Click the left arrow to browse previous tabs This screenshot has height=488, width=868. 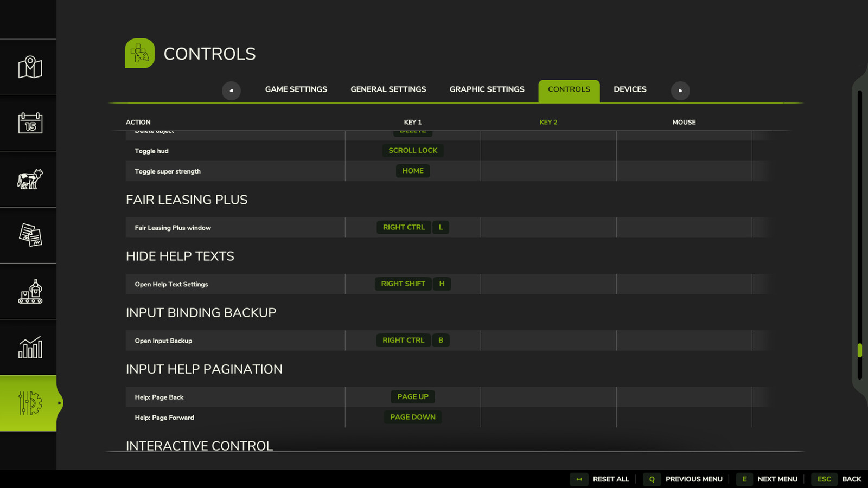(231, 91)
